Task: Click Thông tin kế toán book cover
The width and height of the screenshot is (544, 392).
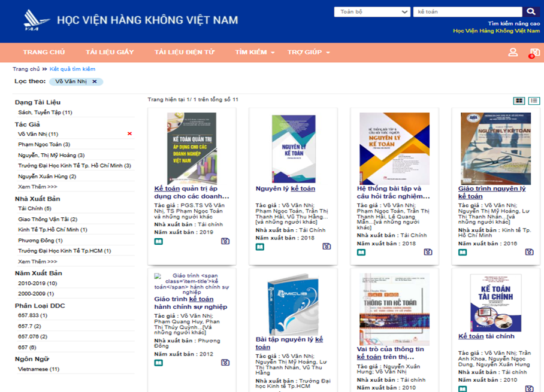Action: click(x=394, y=309)
